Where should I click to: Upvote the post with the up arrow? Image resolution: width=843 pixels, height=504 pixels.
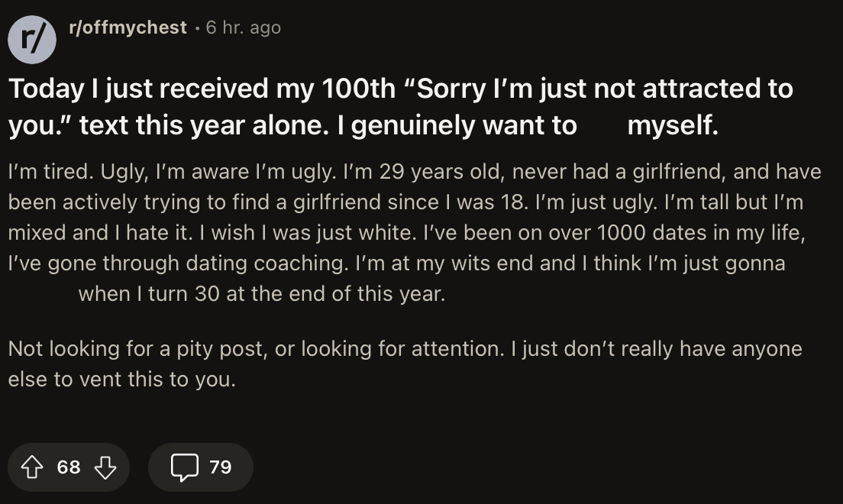(x=32, y=467)
